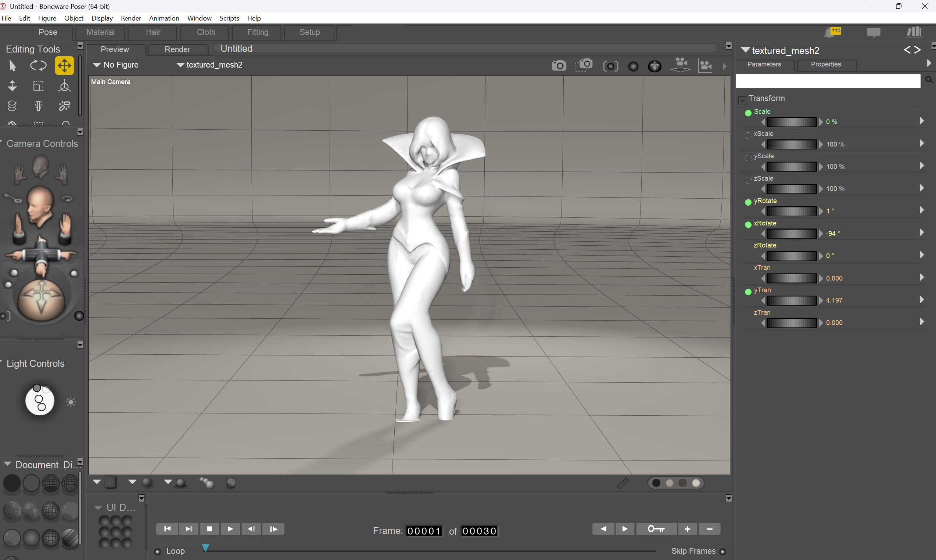Viewport: 936px width, 560px height.
Task: Open the No Figure dropdown
Action: [x=116, y=65]
